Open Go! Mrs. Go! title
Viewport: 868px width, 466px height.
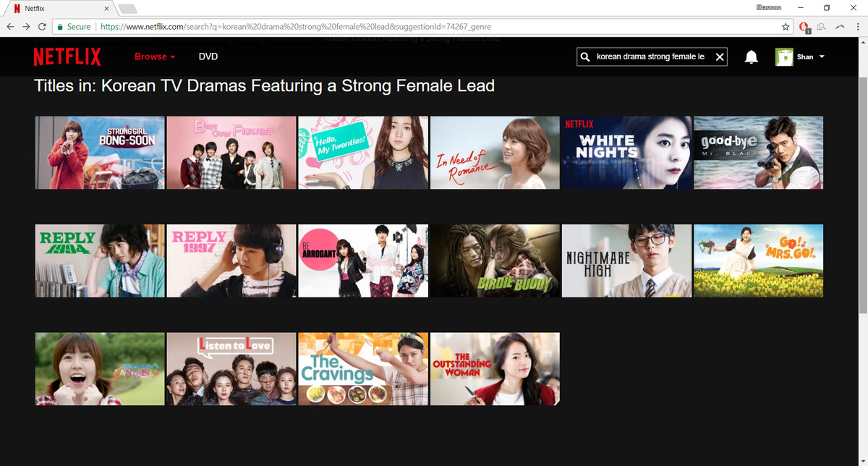758,260
